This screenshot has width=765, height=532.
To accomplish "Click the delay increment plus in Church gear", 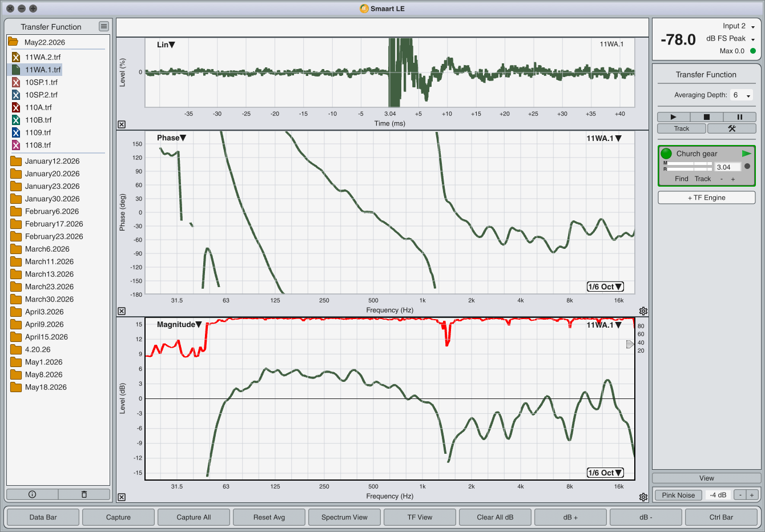I will click(733, 179).
